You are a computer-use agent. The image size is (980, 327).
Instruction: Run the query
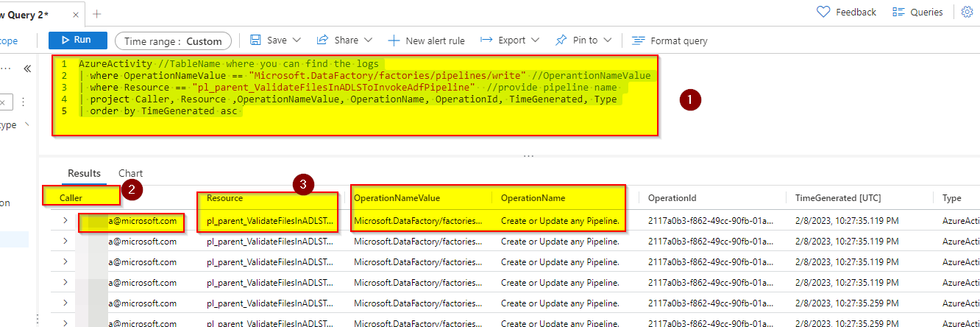click(78, 40)
